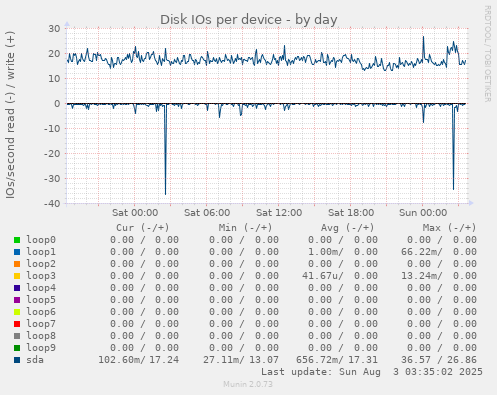The height and width of the screenshot is (395, 497).
Task: Select the loop8 legend label
Action: click(x=41, y=336)
